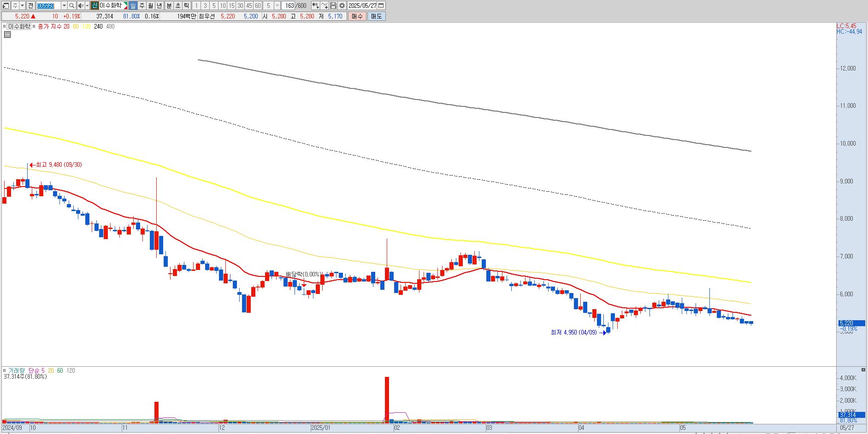The height and width of the screenshot is (434, 868).
Task: Click the line tool plus icon
Action: point(325,6)
